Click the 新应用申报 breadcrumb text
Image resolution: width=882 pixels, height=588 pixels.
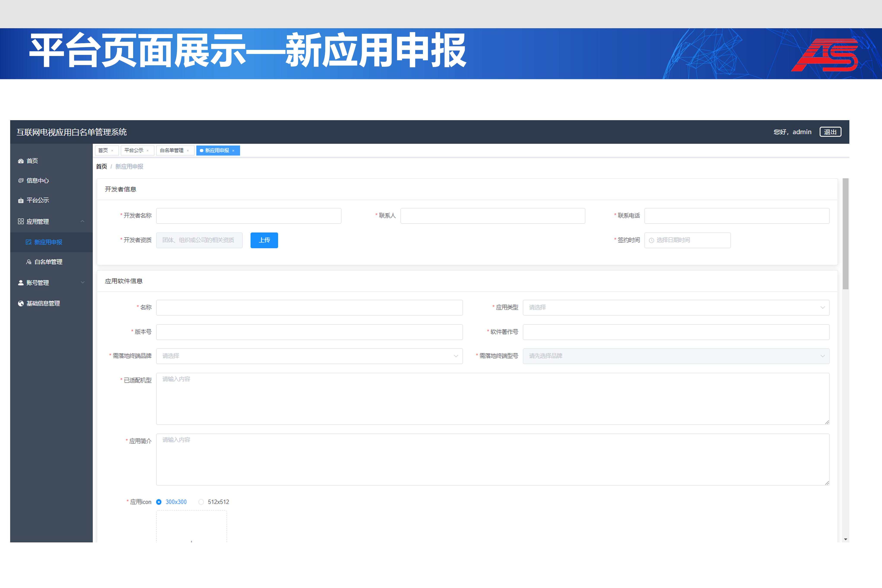(x=129, y=166)
